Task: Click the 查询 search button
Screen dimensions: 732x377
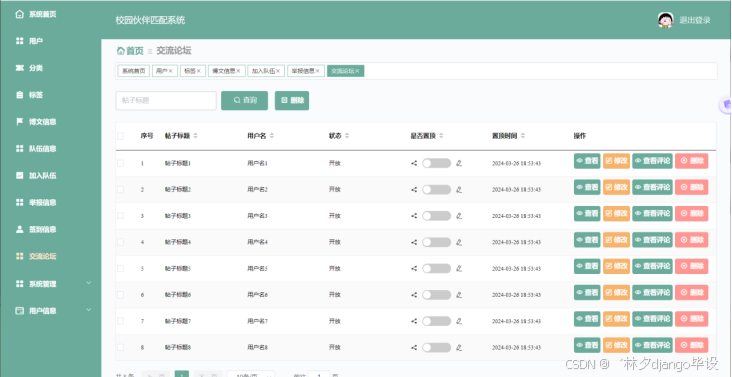Action: [x=245, y=100]
